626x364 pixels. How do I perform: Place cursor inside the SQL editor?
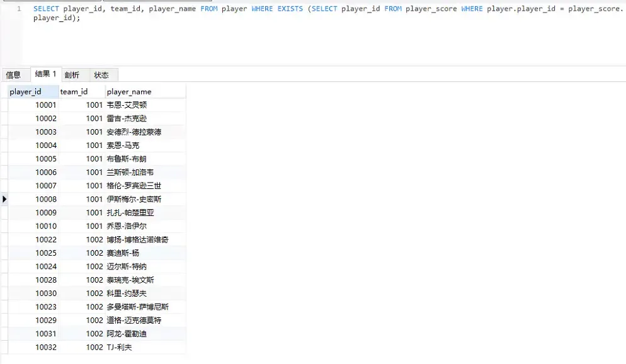coord(252,38)
